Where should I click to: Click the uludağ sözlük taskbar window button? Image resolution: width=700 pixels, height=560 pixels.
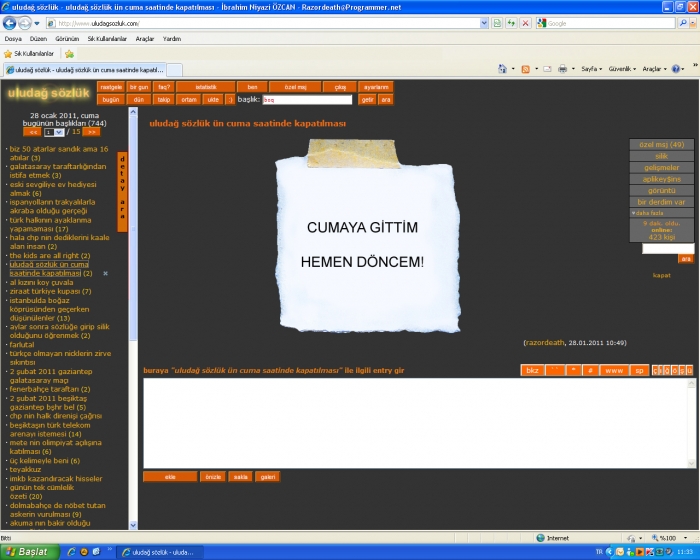(159, 552)
